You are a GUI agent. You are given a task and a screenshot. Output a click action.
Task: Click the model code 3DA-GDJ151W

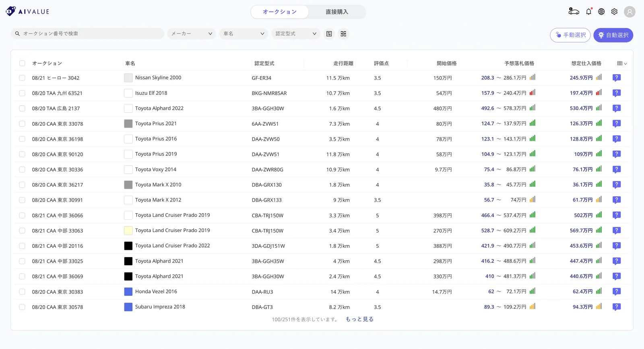pyautogui.click(x=268, y=246)
